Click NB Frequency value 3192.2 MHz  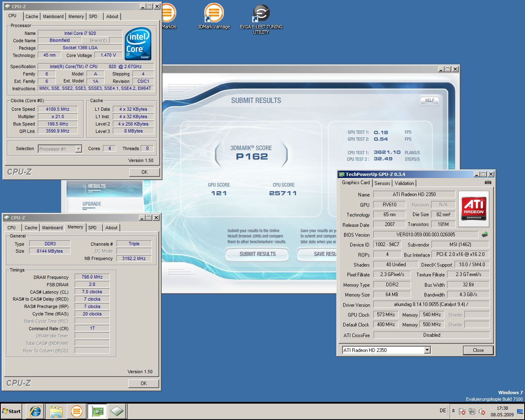134,258
